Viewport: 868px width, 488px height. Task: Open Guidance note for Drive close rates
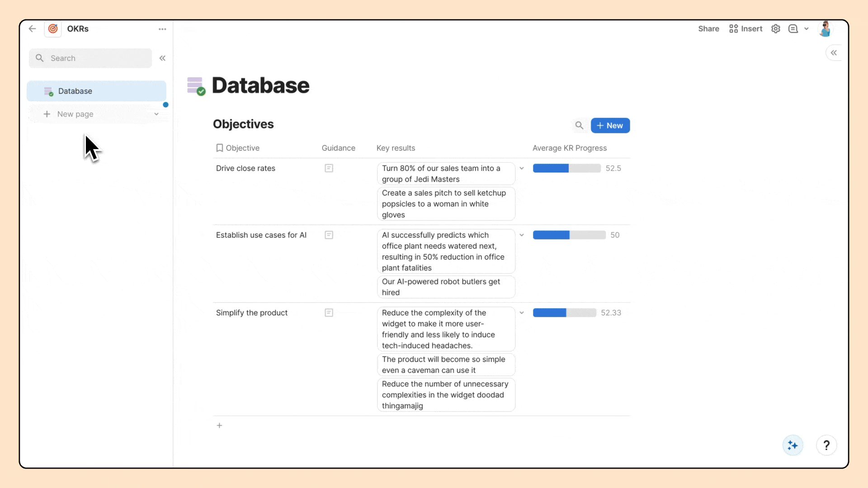(x=329, y=168)
